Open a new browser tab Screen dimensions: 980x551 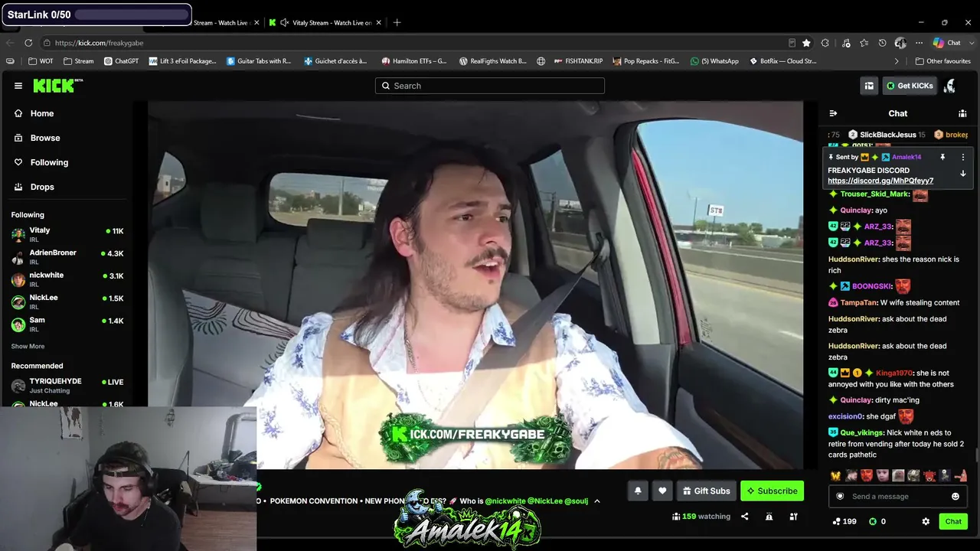point(397,23)
